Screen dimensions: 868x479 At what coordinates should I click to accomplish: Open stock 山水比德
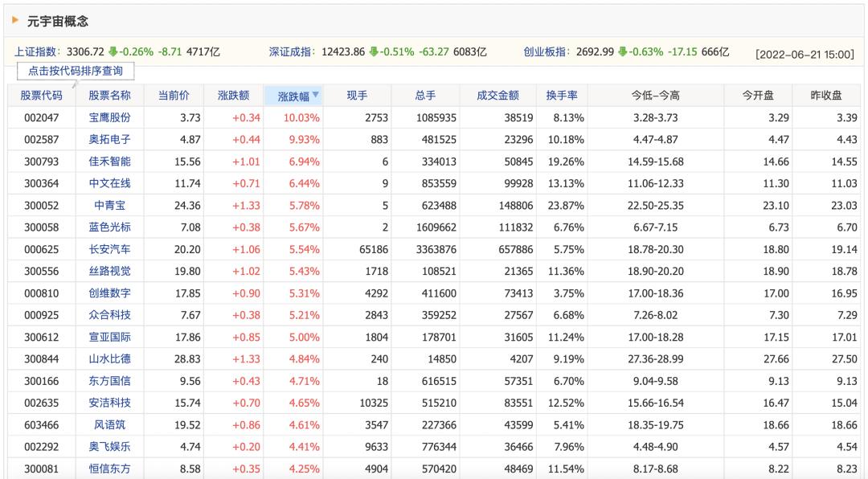109,358
